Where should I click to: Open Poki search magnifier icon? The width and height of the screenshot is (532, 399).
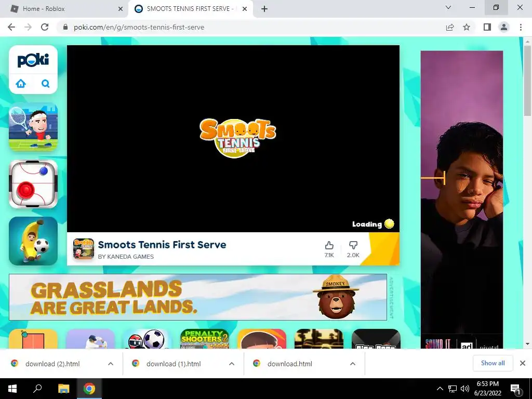(46, 84)
